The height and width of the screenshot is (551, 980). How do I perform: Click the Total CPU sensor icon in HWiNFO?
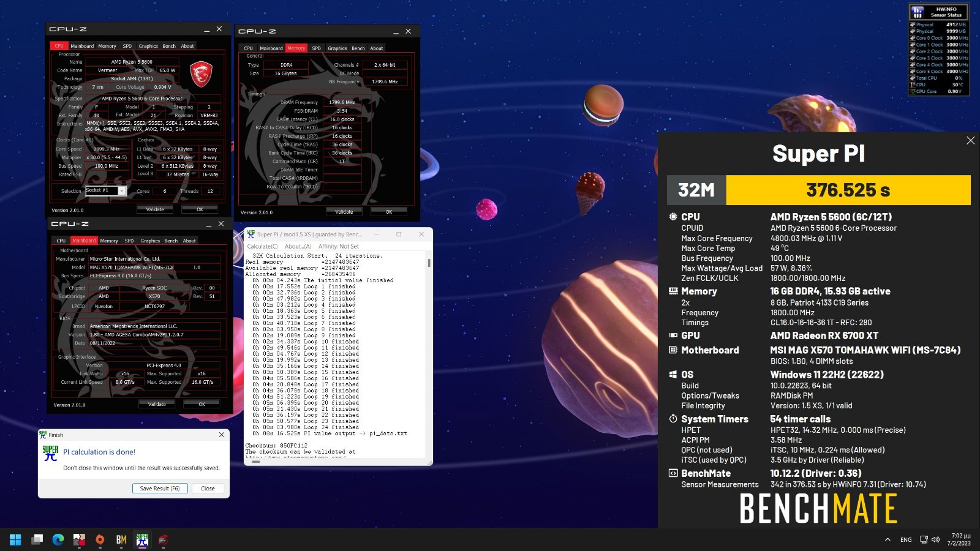click(913, 78)
